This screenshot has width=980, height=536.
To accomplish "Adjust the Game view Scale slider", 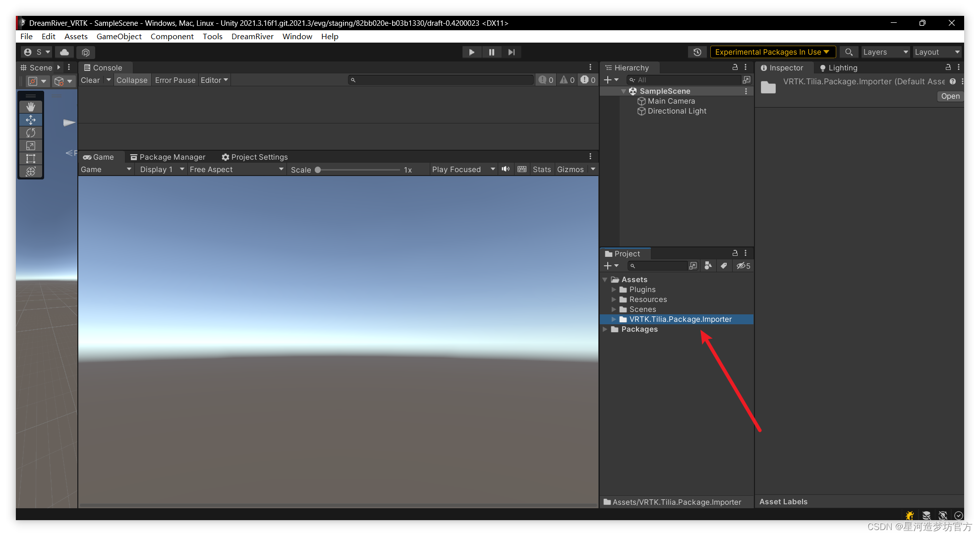I will coord(318,170).
